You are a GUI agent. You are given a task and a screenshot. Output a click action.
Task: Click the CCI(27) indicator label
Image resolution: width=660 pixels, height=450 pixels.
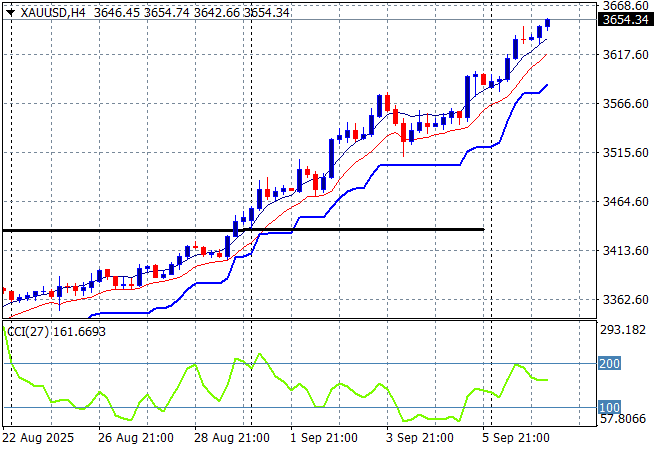click(56, 332)
